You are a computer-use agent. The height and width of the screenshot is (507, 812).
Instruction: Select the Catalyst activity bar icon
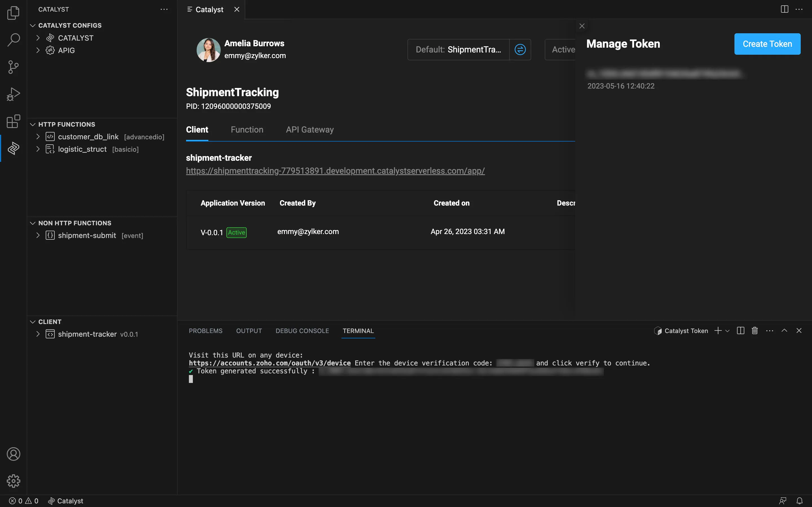(x=14, y=148)
